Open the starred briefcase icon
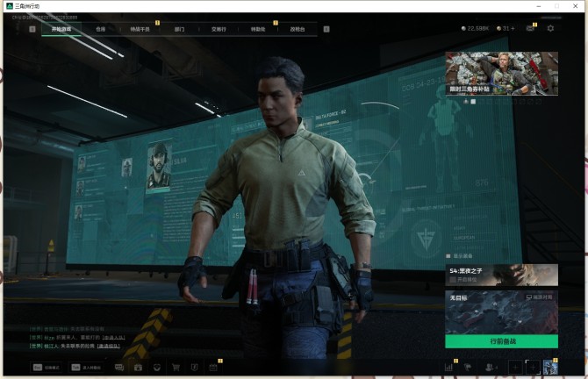The height and width of the screenshot is (379, 588). [x=138, y=367]
